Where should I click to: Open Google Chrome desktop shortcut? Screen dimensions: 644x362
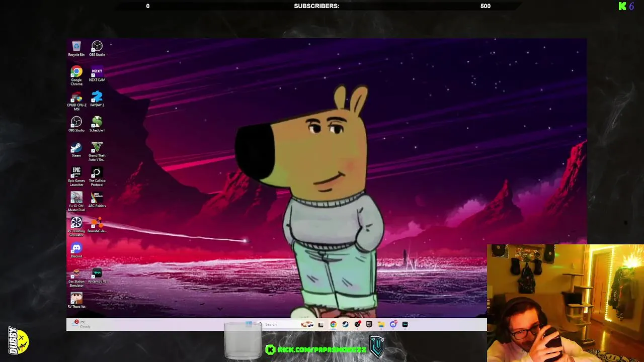click(76, 76)
